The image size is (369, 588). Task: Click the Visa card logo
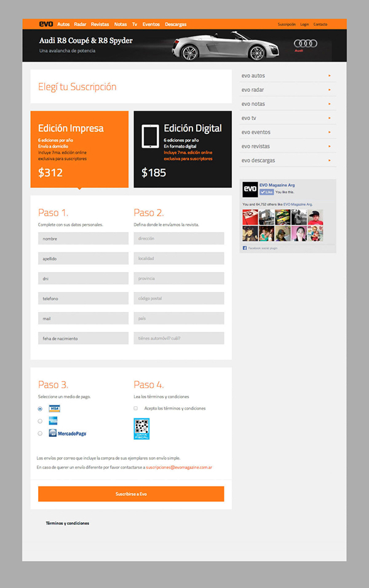tap(55, 409)
